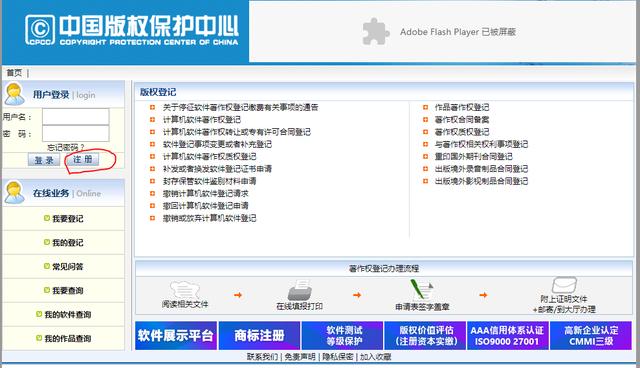Screen dimensions: 640x368
Task: Click the 在线填报打印 printer icon
Action: point(300,290)
